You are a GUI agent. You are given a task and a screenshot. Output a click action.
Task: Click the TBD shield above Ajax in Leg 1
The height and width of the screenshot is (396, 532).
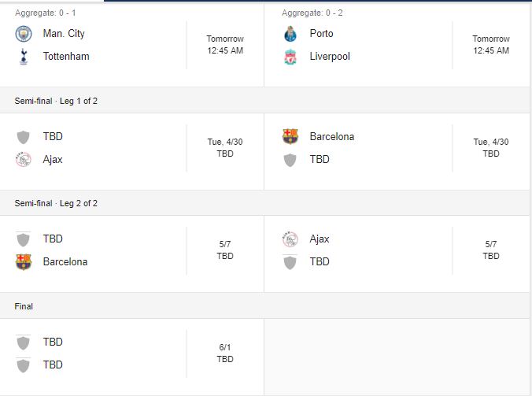[x=24, y=137]
